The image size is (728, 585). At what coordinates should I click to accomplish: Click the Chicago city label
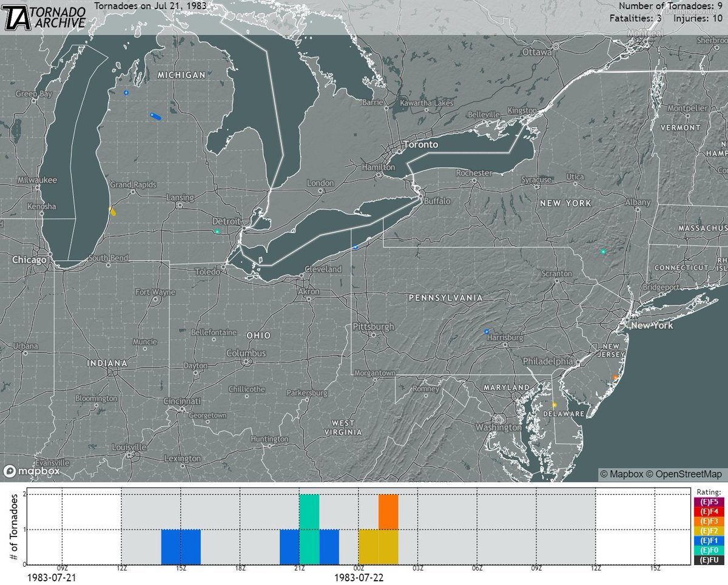29,260
